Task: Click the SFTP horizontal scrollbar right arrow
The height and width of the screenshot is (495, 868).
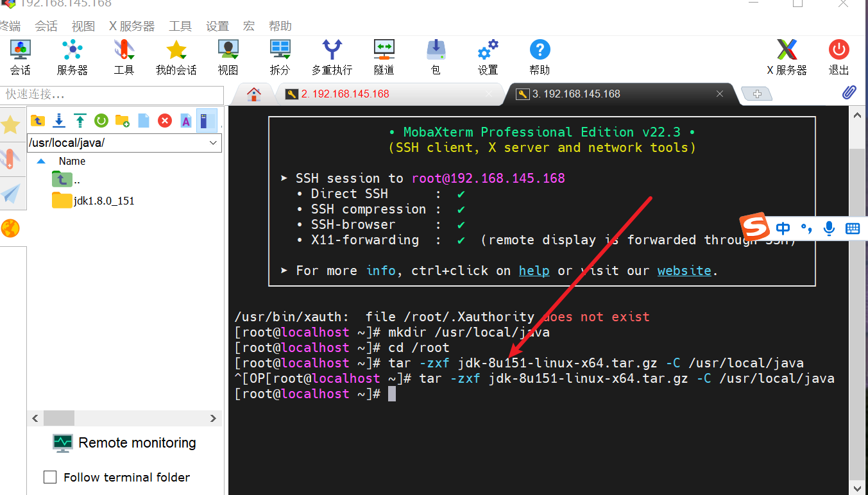Action: point(214,418)
